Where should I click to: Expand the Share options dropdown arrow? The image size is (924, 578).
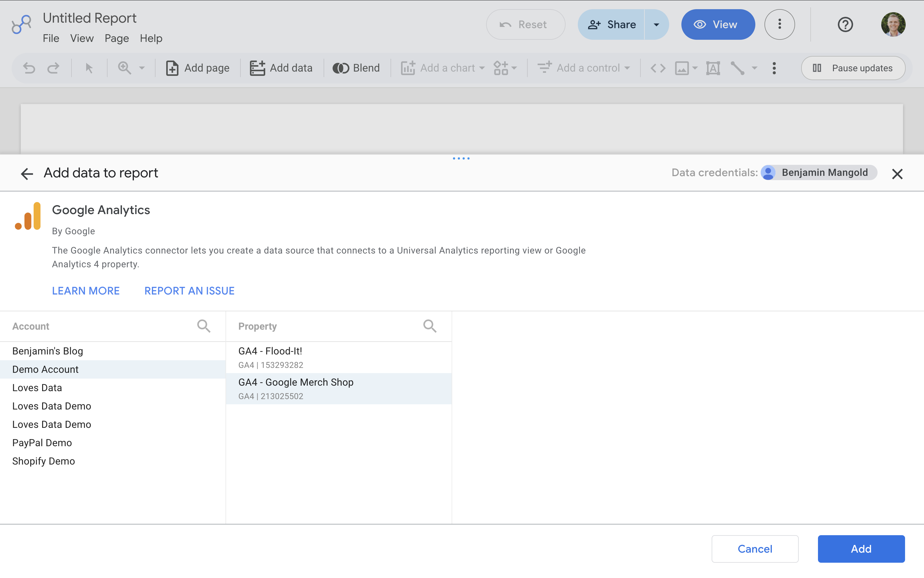656,24
